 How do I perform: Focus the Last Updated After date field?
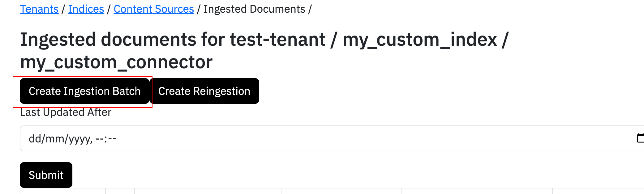309,138
